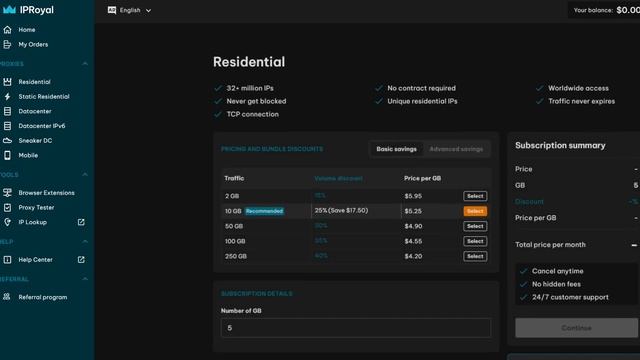
Task: Click the $4.55 price cell
Action: (413, 241)
